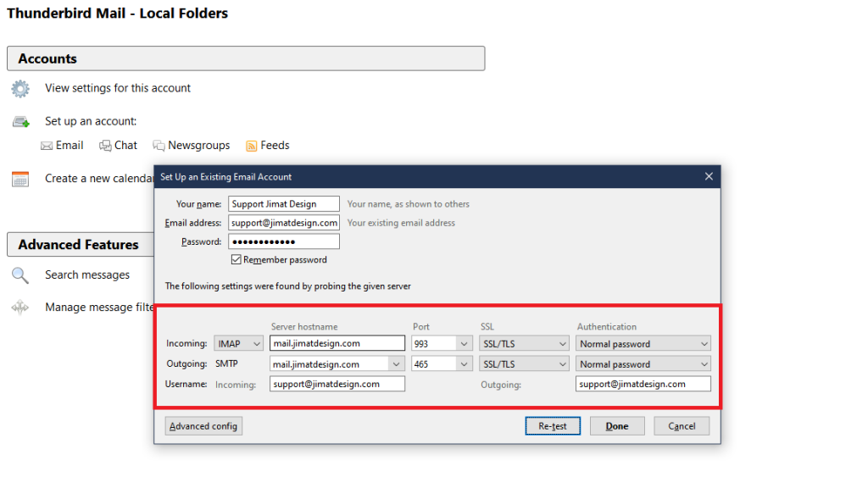
Task: Click the Password input field
Action: (284, 241)
